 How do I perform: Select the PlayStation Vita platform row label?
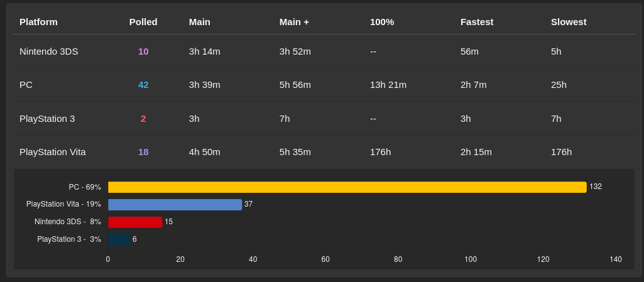pos(53,152)
